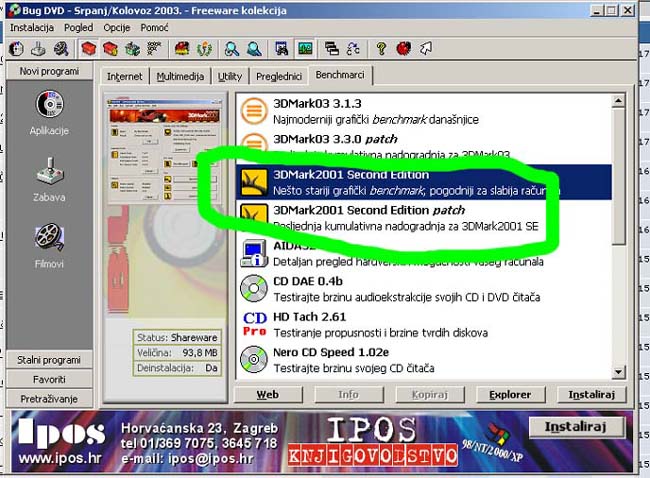This screenshot has height=478, width=650.
Task: Select the HD Tach CD Pro icon
Action: (255, 324)
